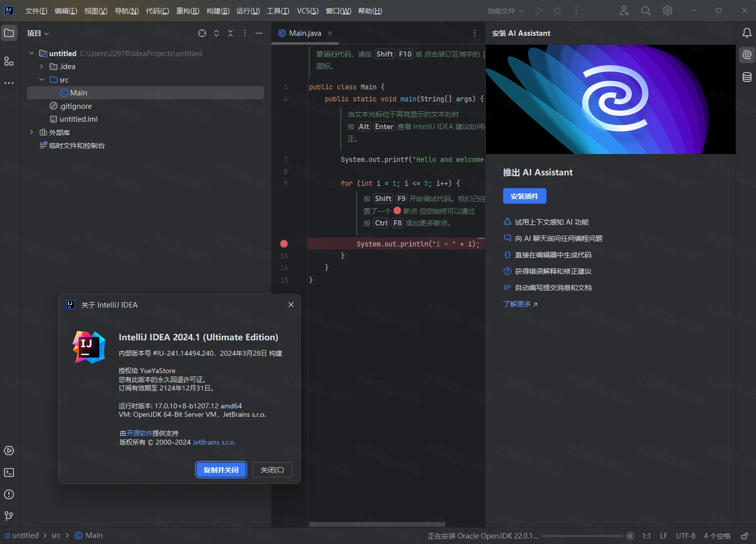Click the 安装插件 button
Screen dimensions: 756x544
[x=525, y=196]
